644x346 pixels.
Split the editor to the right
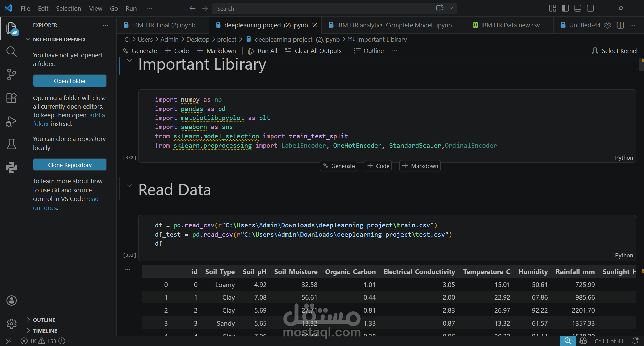tap(620, 25)
